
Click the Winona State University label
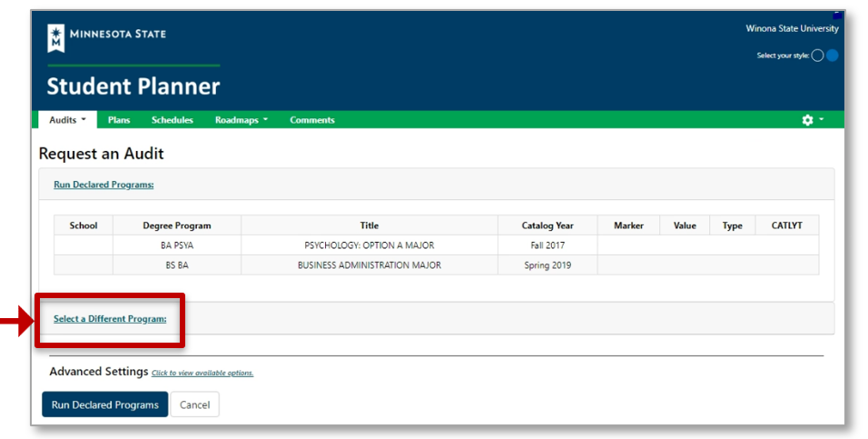coord(792,29)
